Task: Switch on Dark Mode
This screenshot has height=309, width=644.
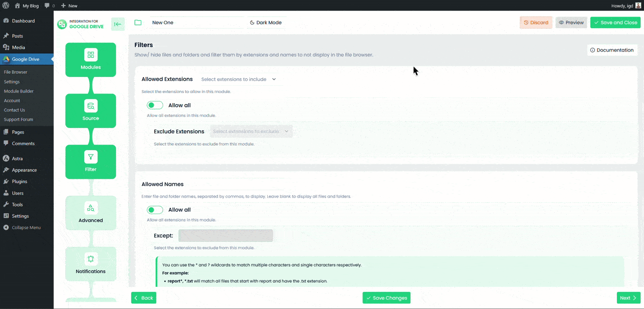Action: pos(266,22)
